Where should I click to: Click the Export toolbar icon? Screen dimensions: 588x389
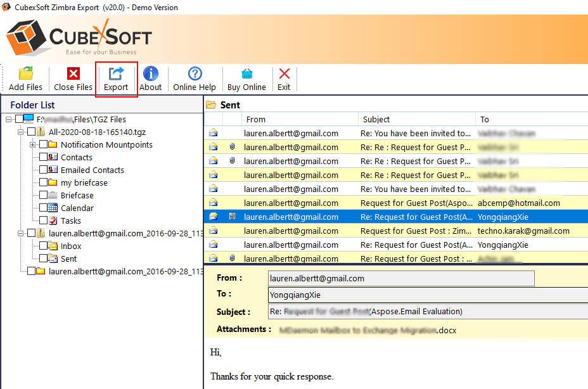116,74
